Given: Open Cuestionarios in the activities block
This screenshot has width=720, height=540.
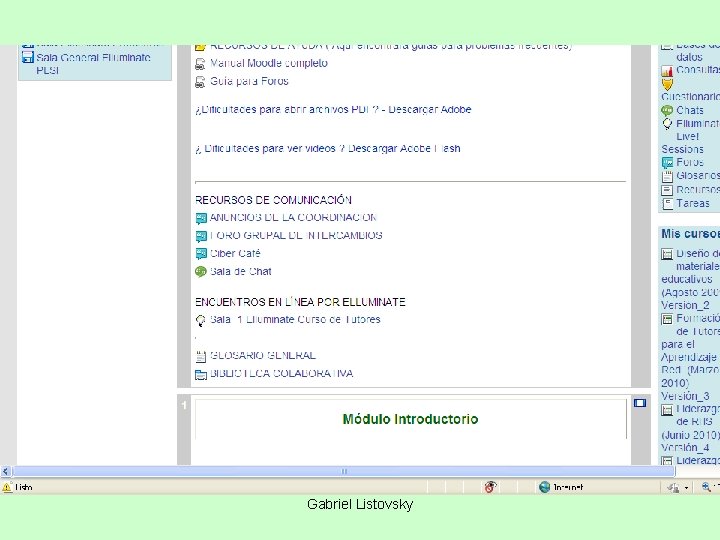Looking at the screenshot, I should (x=691, y=97).
